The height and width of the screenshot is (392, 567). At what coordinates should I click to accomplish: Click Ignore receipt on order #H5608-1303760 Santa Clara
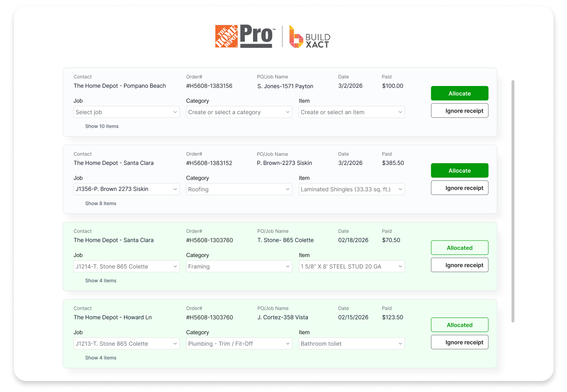click(x=459, y=265)
